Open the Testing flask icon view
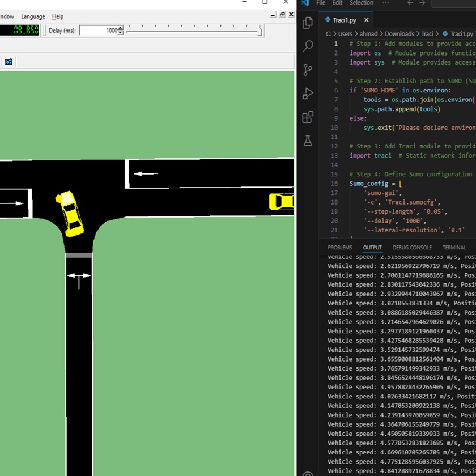 coord(308,140)
